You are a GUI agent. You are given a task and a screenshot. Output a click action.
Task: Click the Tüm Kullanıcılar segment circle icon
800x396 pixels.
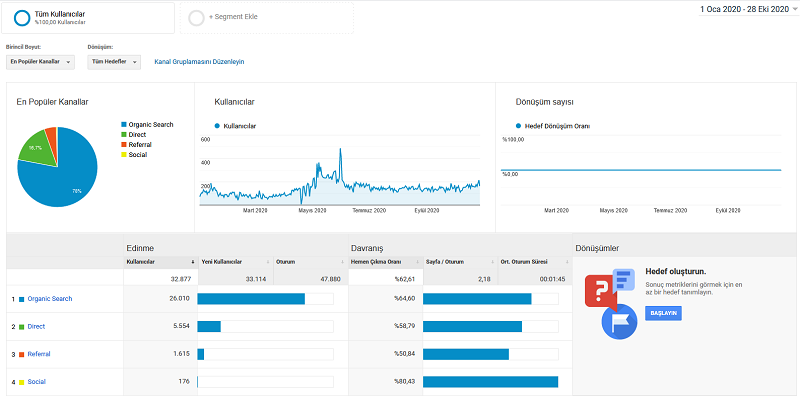click(x=22, y=17)
